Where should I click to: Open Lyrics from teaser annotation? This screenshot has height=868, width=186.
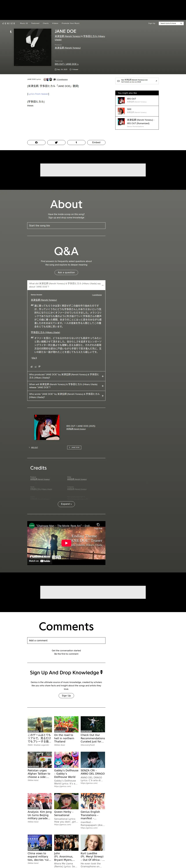coord(38,94)
